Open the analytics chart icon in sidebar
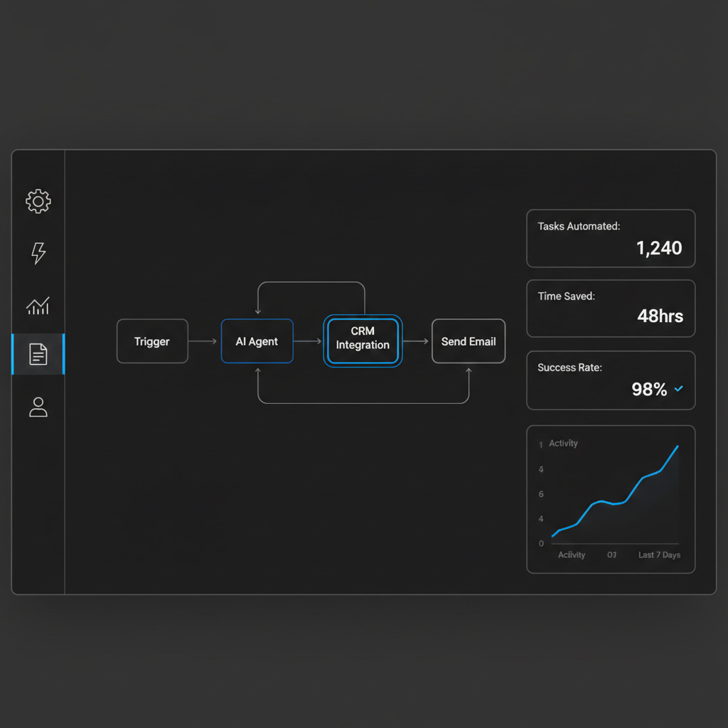Viewport: 728px width, 728px height. [x=38, y=306]
